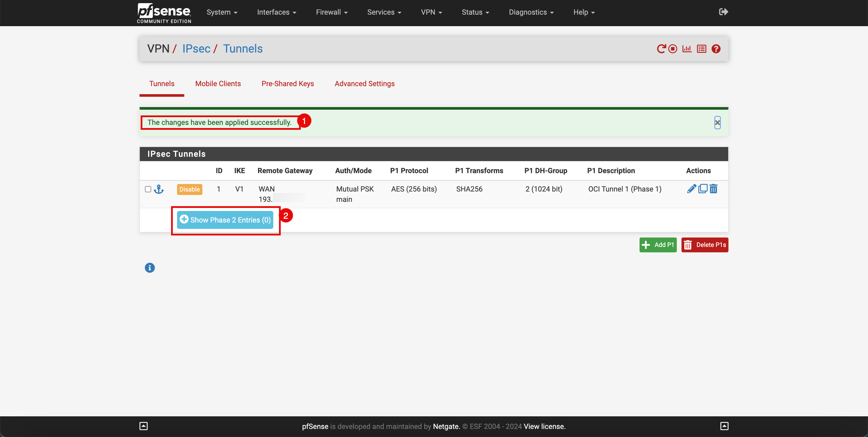Switch to the Advanced Settings tab
Image resolution: width=868 pixels, height=437 pixels.
pos(365,84)
